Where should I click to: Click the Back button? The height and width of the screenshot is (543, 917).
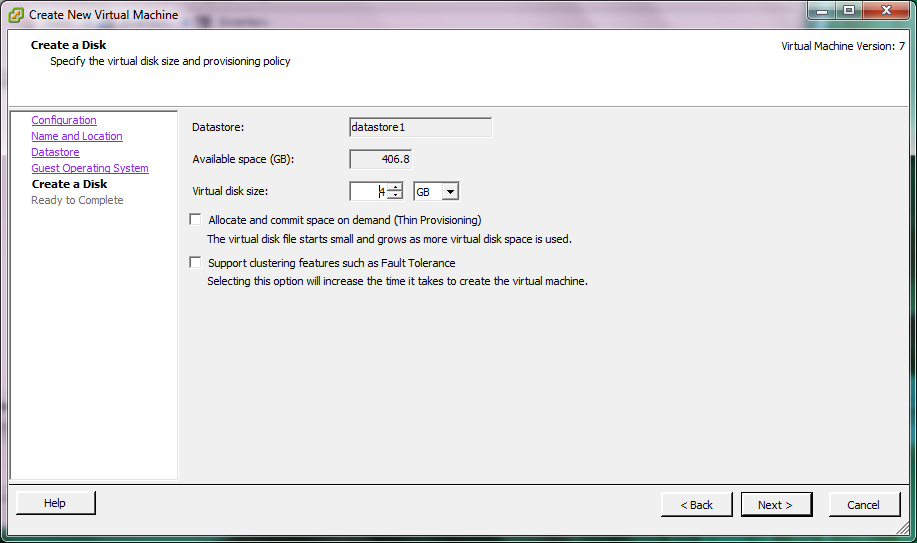[697, 505]
